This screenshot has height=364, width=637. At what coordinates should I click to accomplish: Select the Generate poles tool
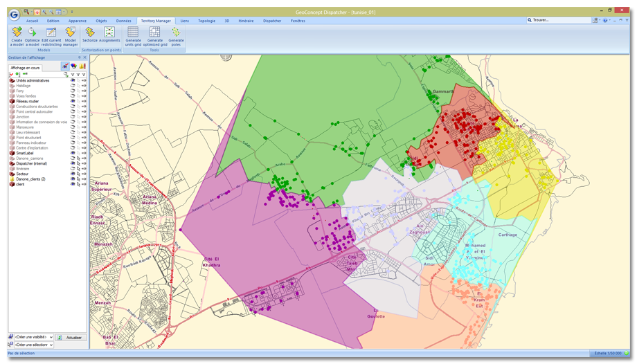(177, 32)
